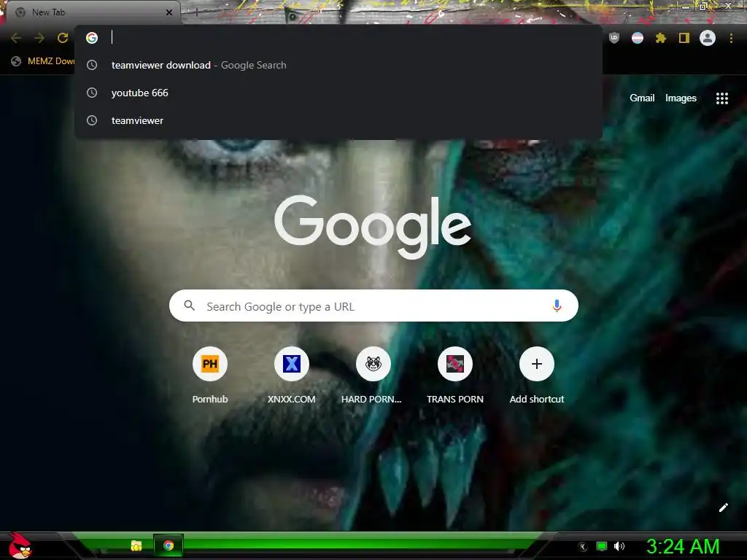Open uBlock Origin extension icon

[x=614, y=38]
